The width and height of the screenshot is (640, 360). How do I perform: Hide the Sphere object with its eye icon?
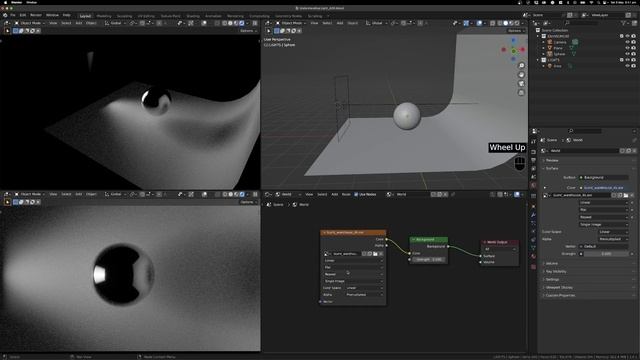coord(628,54)
